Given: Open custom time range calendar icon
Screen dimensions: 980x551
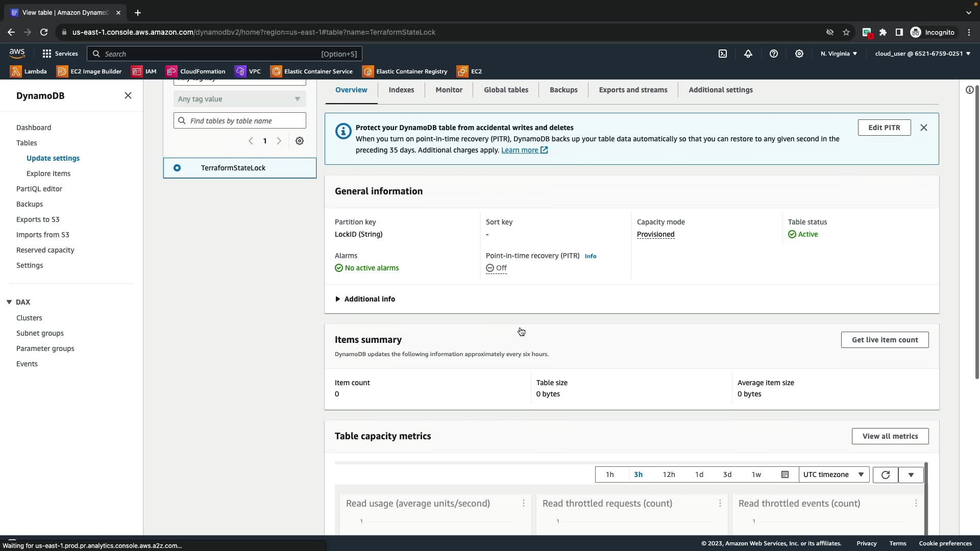Looking at the screenshot, I should tap(785, 474).
